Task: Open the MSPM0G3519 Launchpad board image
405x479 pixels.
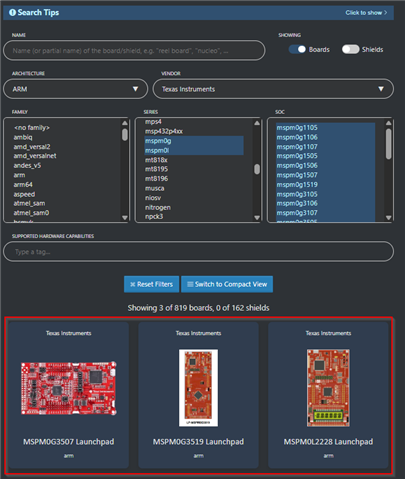Action: (198, 388)
